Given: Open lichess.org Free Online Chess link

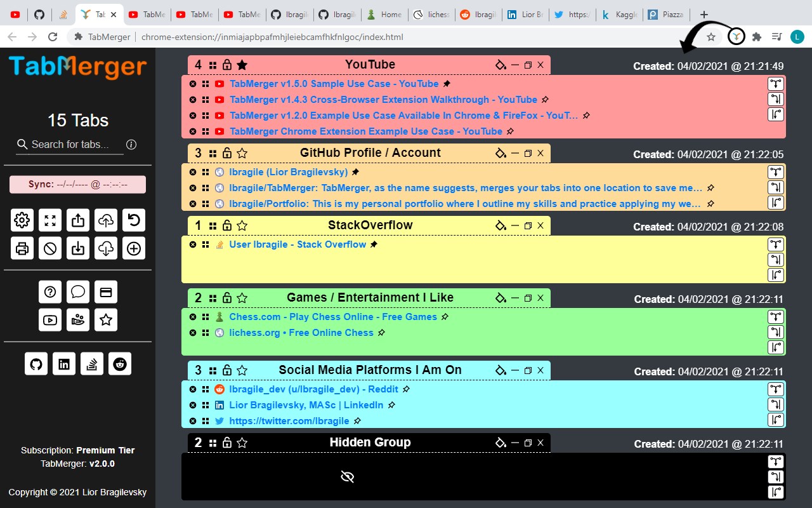Looking at the screenshot, I should click(301, 333).
